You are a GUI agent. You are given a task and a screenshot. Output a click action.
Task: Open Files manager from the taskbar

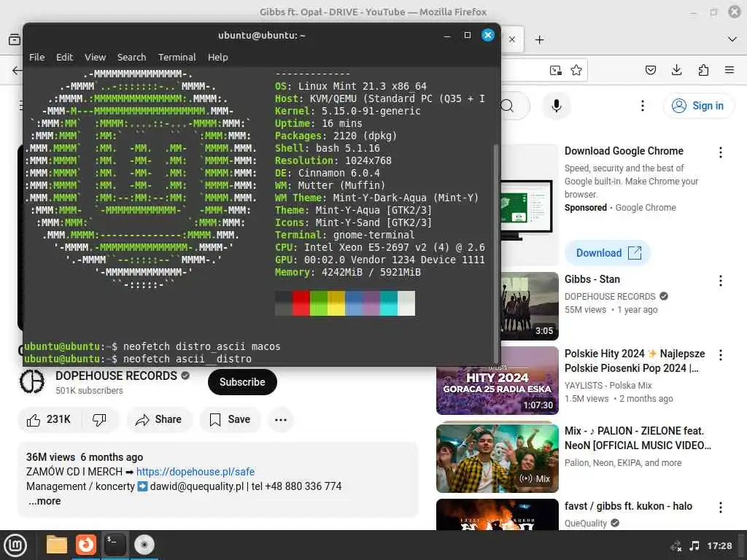(x=57, y=545)
